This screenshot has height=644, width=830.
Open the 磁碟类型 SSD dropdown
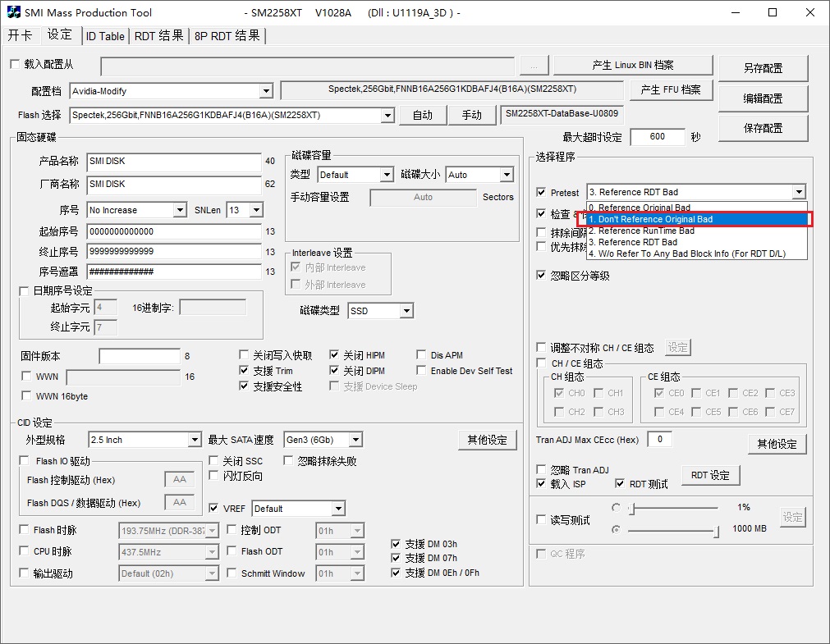coord(406,311)
